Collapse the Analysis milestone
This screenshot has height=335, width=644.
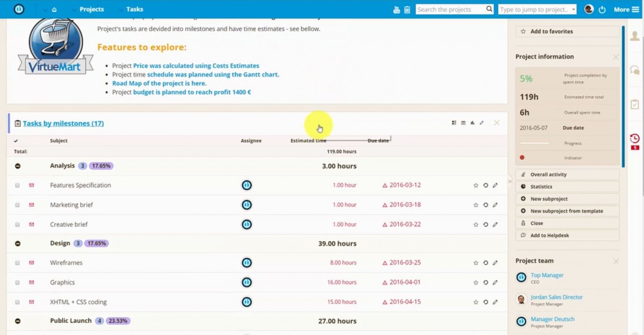pyautogui.click(x=18, y=166)
